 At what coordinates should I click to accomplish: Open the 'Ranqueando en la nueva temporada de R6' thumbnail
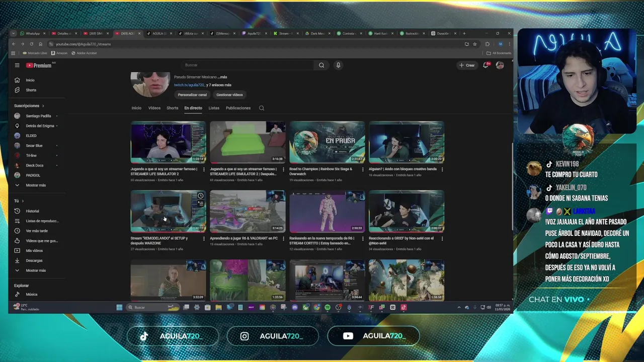(327, 211)
